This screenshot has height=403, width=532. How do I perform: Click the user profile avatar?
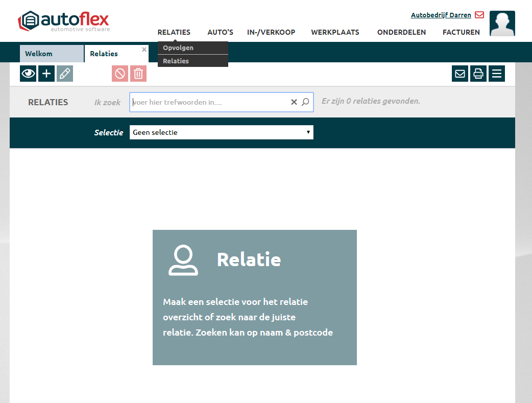pos(502,23)
